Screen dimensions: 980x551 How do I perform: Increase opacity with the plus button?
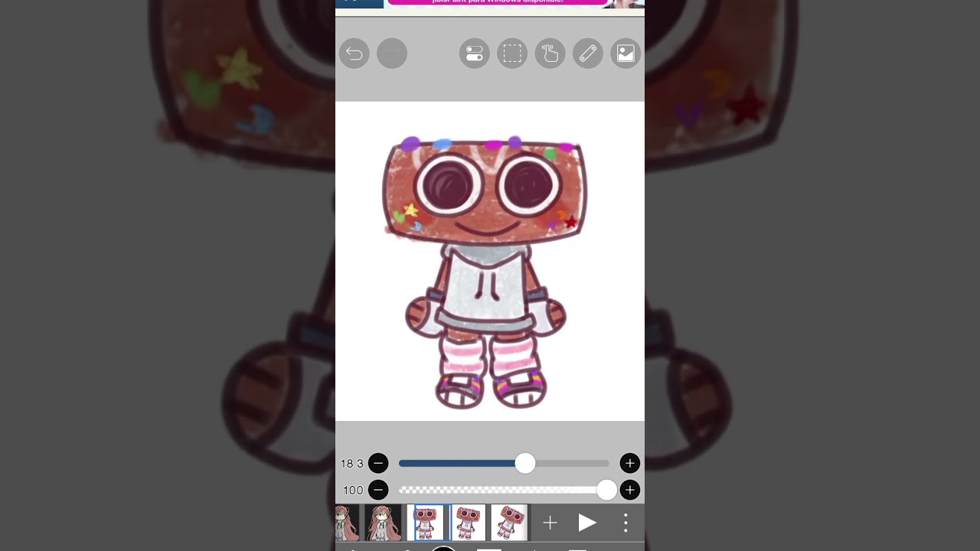tap(629, 490)
